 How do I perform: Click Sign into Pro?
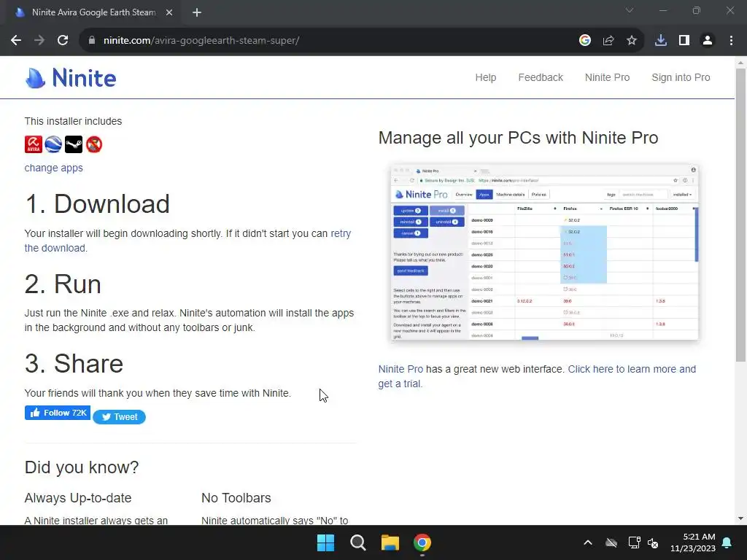pos(681,77)
